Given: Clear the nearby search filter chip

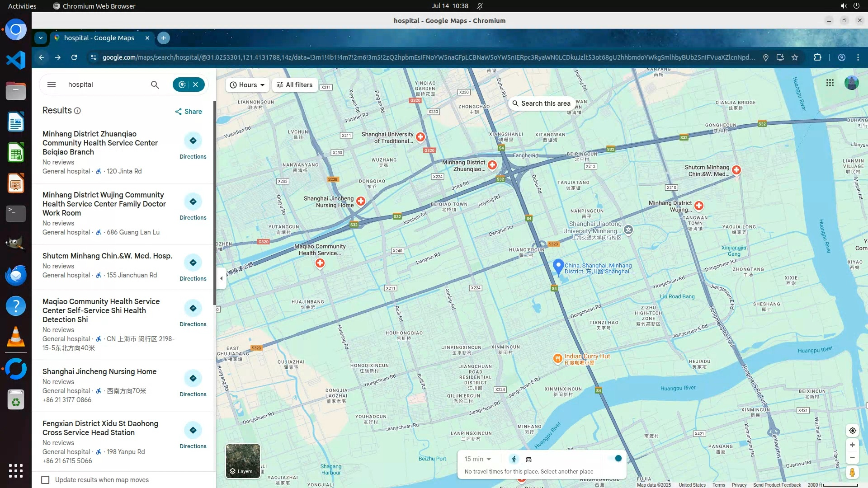Looking at the screenshot, I should (196, 84).
